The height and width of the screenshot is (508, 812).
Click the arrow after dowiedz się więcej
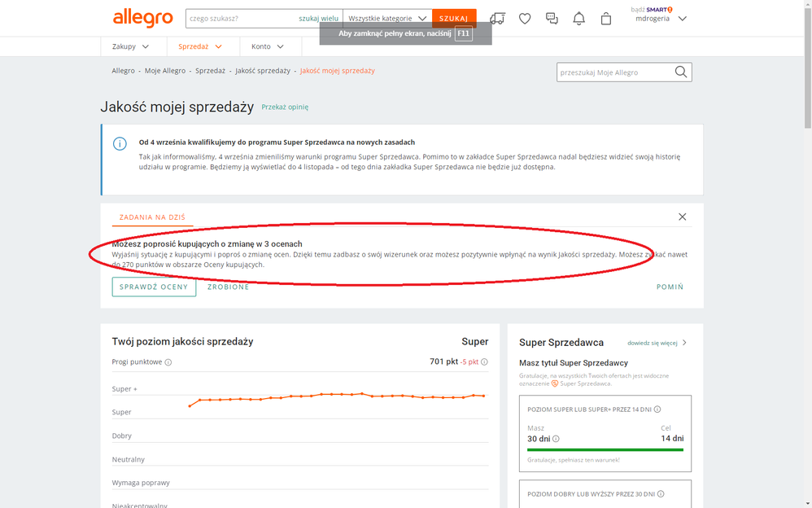click(x=684, y=343)
